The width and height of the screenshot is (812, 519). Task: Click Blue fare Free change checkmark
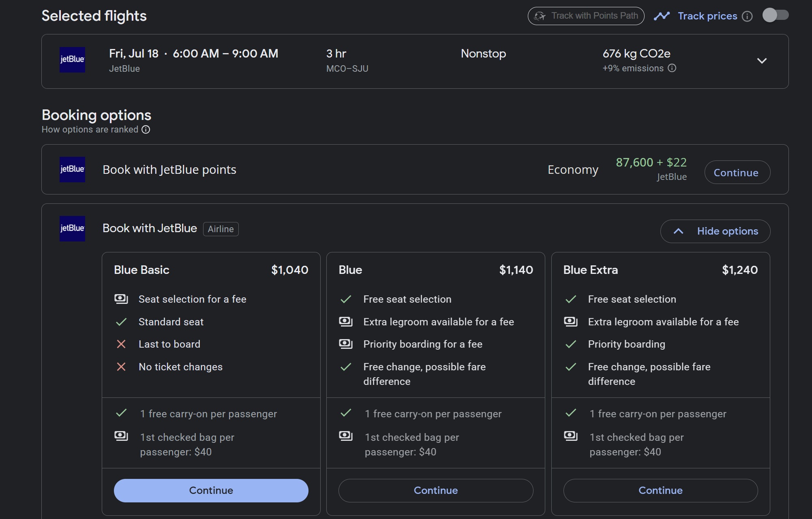(346, 367)
